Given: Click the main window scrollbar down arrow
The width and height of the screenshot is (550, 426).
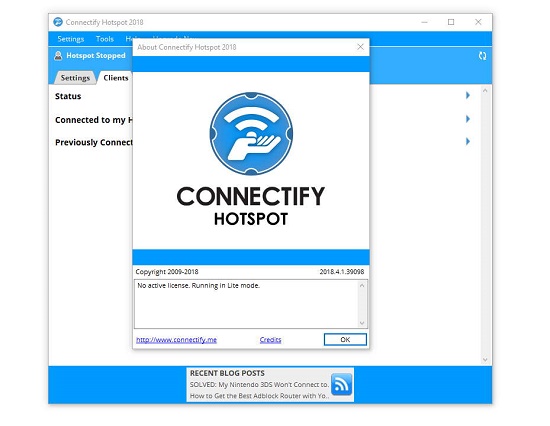Looking at the screenshot, I should click(485, 360).
